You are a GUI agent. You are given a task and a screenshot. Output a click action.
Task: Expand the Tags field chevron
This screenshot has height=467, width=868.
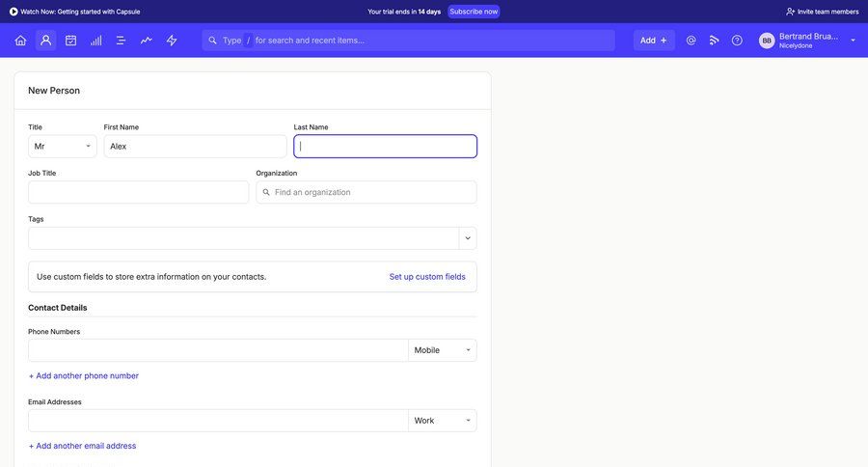click(468, 238)
